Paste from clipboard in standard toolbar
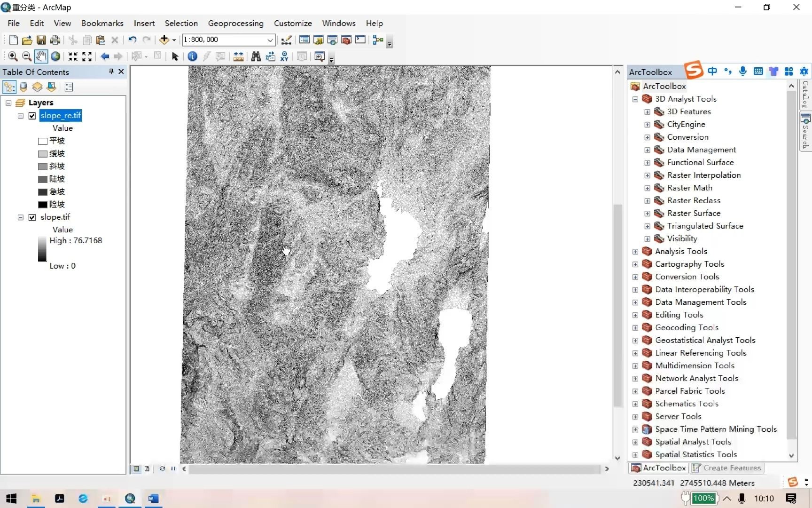The image size is (812, 508). pos(101,40)
